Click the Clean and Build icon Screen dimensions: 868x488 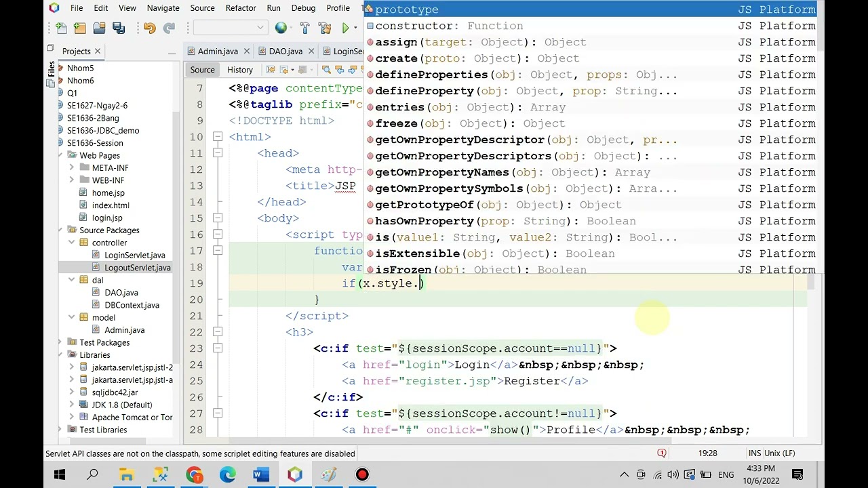pos(324,28)
